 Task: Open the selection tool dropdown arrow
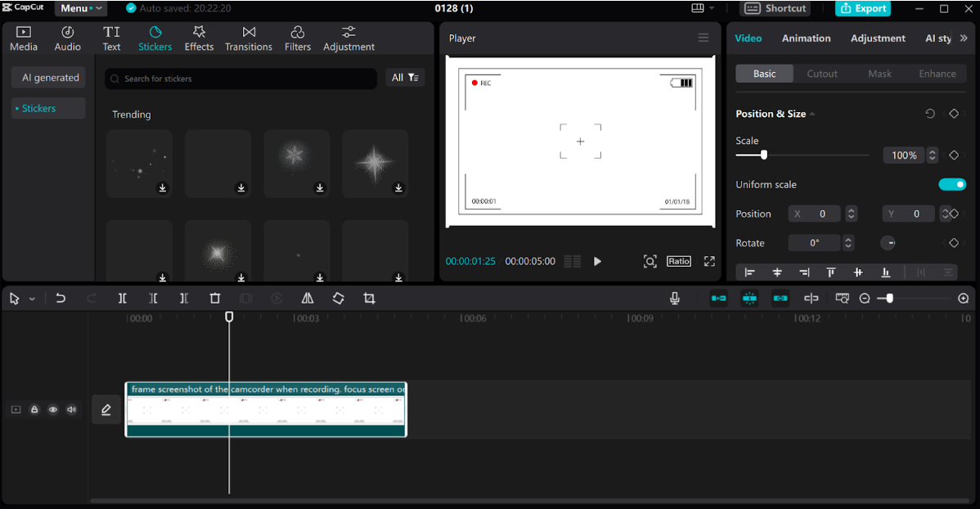(x=33, y=299)
